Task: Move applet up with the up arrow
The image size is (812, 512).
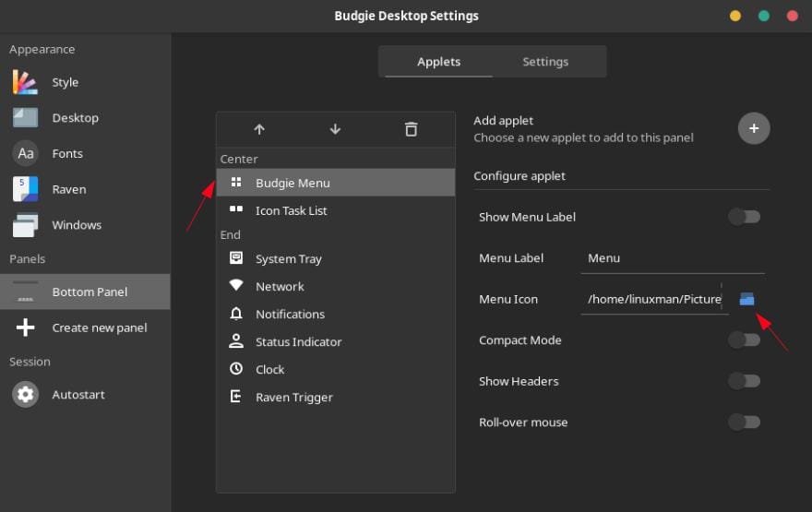Action: pos(259,129)
